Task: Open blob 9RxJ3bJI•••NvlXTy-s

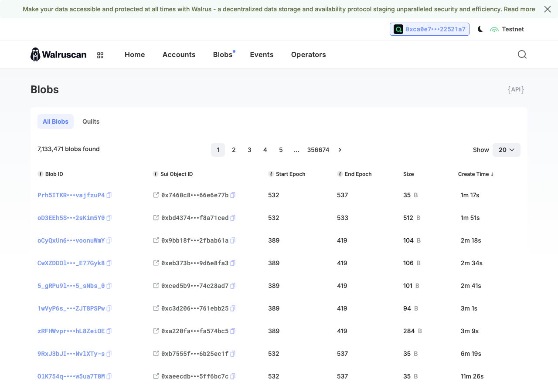Action: point(71,354)
